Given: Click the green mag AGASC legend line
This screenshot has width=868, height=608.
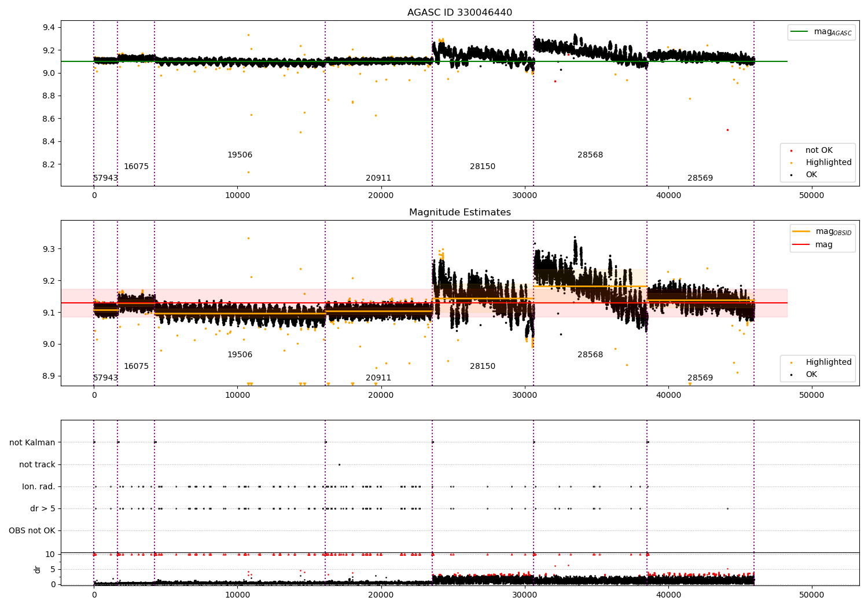Looking at the screenshot, I should [799, 32].
